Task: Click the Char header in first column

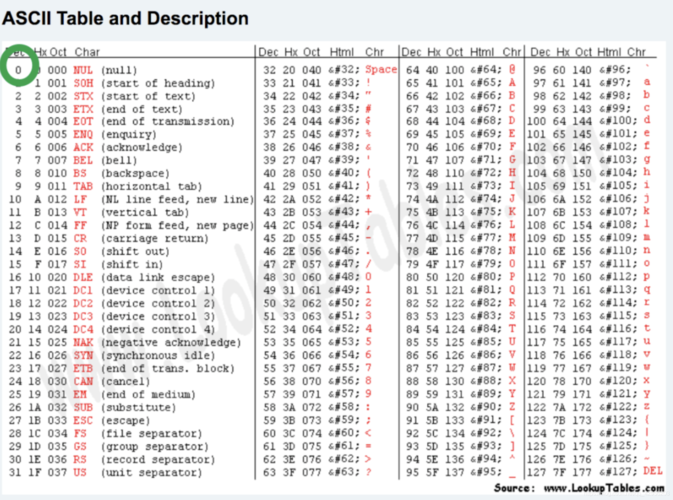Action: [87, 52]
